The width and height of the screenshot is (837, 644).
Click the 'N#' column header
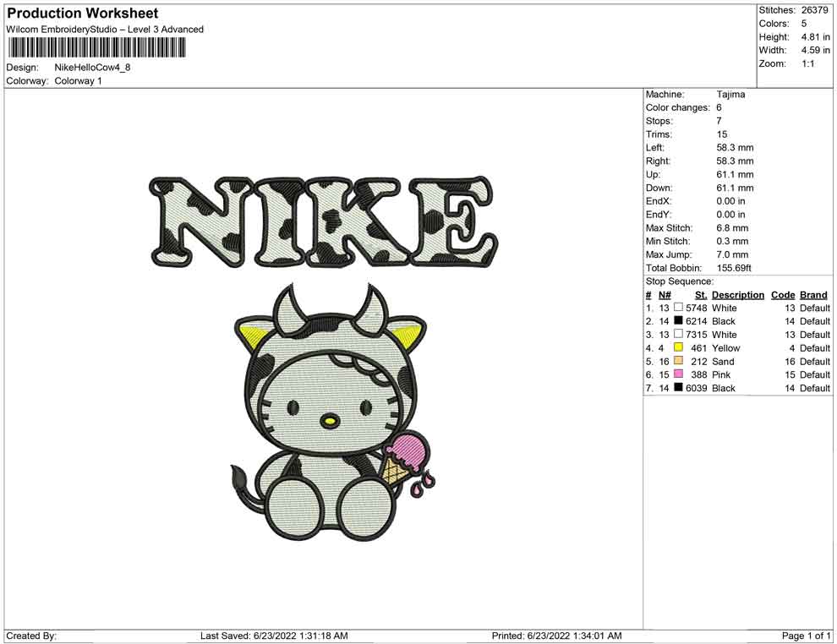click(x=665, y=295)
